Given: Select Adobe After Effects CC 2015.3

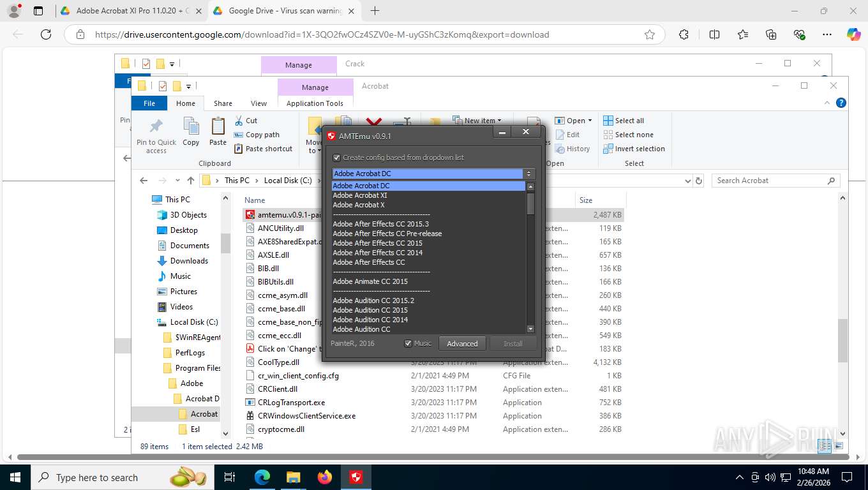Looking at the screenshot, I should tap(380, 224).
